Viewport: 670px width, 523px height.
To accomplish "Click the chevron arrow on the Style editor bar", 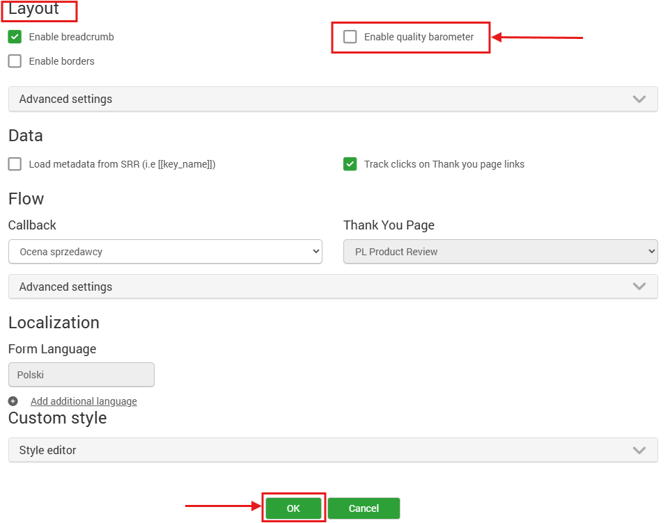I will [639, 450].
